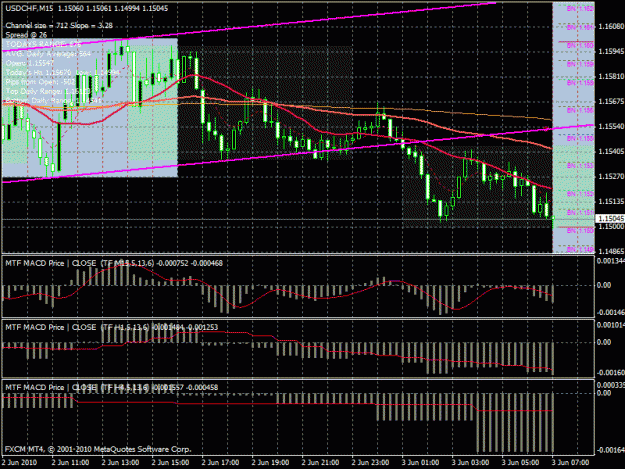Click the 1.15135 price axis label
Viewport: 625px width, 469px height.
pyautogui.click(x=611, y=201)
